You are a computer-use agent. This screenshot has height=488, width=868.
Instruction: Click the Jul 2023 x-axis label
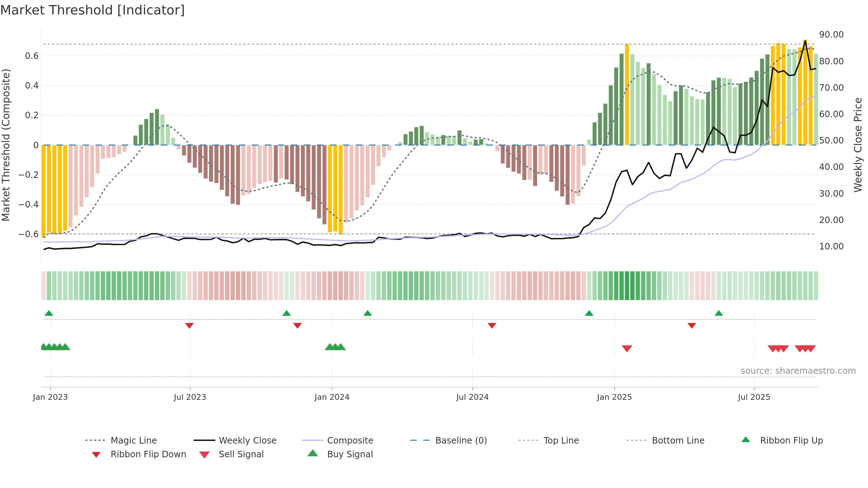[190, 397]
